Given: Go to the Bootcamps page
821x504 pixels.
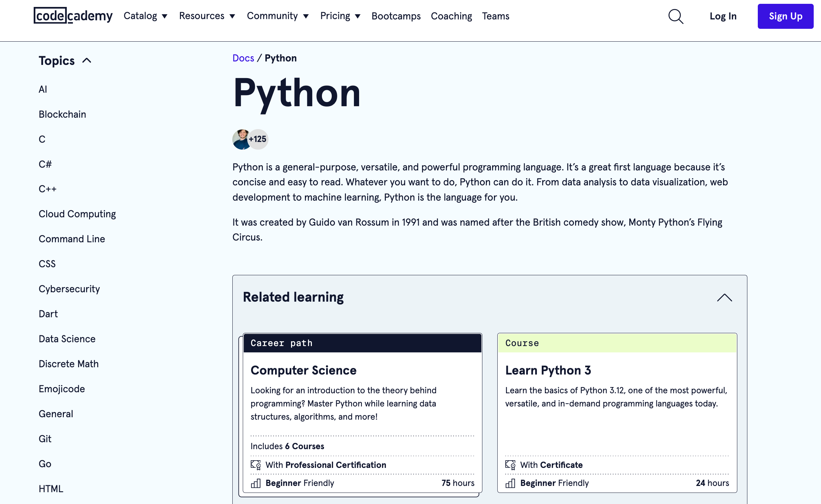Looking at the screenshot, I should [x=396, y=16].
